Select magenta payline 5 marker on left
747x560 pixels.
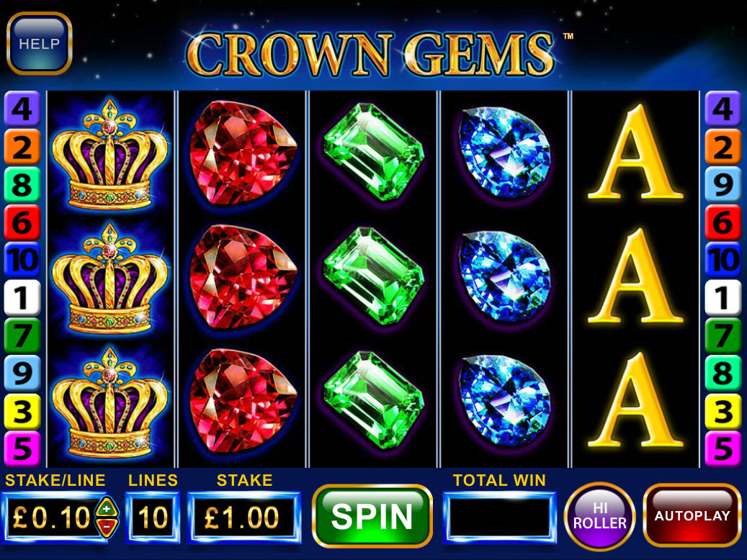pyautogui.click(x=22, y=448)
